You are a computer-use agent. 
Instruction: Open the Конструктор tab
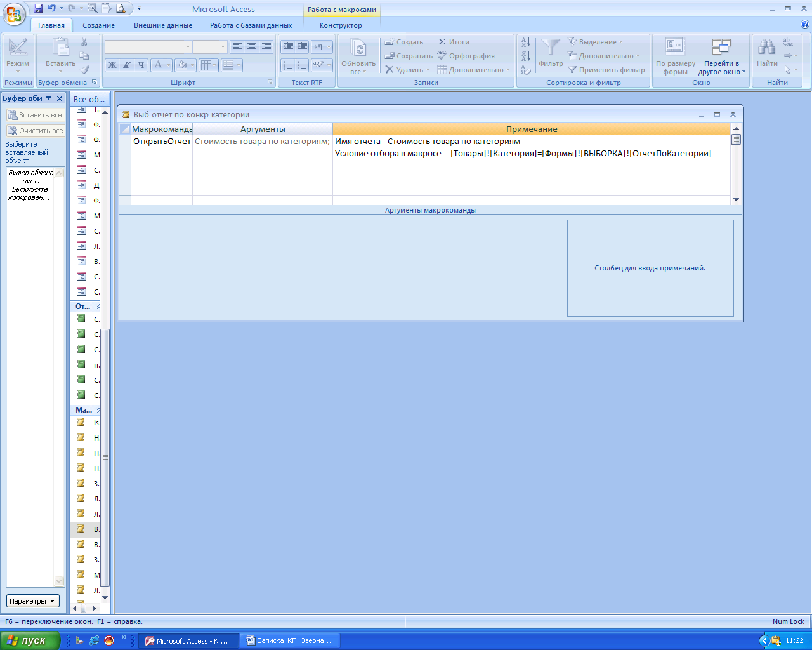point(341,25)
